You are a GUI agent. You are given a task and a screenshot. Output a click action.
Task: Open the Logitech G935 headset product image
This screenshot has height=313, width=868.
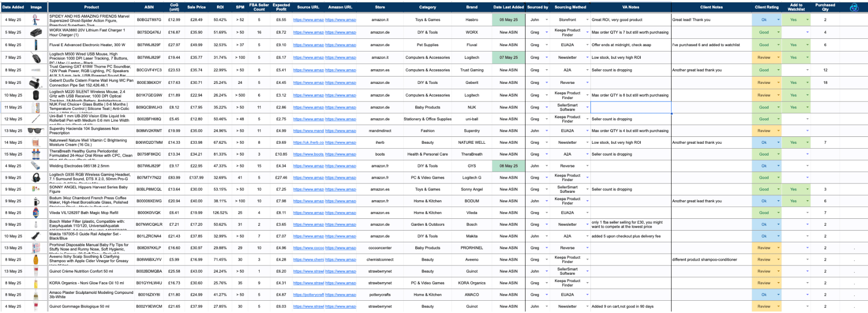coord(36,178)
